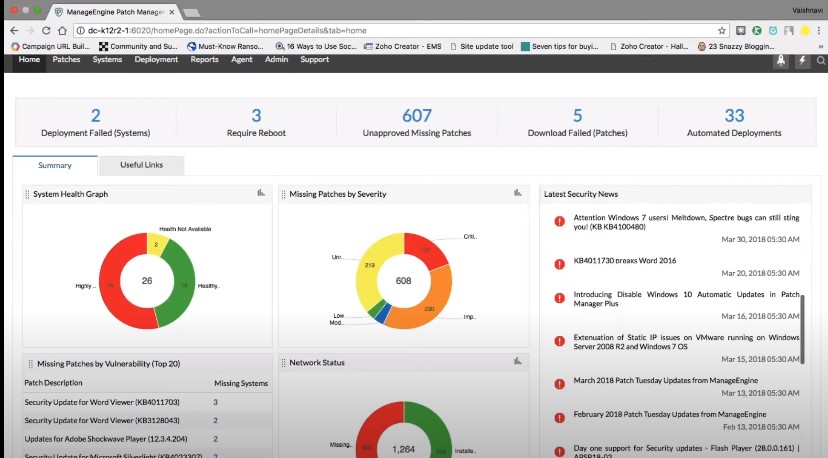The width and height of the screenshot is (828, 458).
Task: Click alert icon beside KB4011730 breaks Word
Action: (560, 264)
